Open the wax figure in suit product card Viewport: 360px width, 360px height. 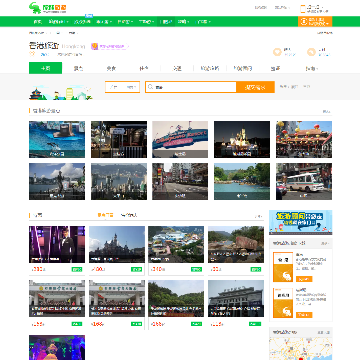pyautogui.click(x=57, y=244)
